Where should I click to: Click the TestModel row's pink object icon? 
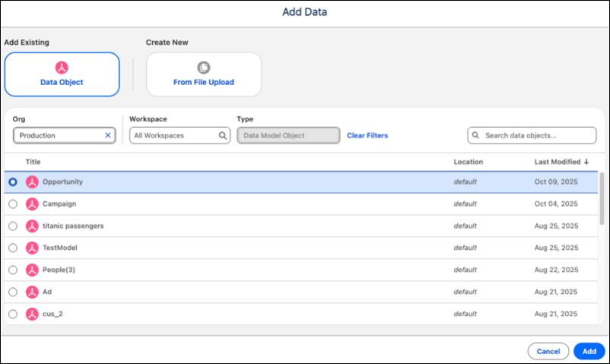(32, 248)
